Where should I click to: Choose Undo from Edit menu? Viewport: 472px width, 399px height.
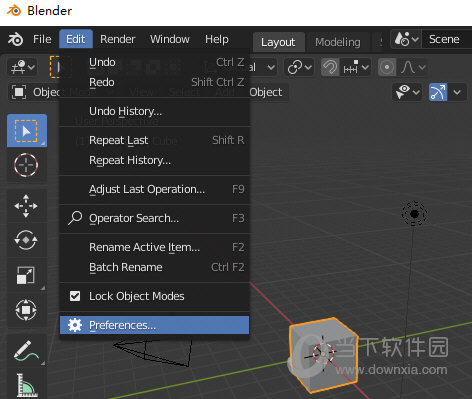pos(155,62)
